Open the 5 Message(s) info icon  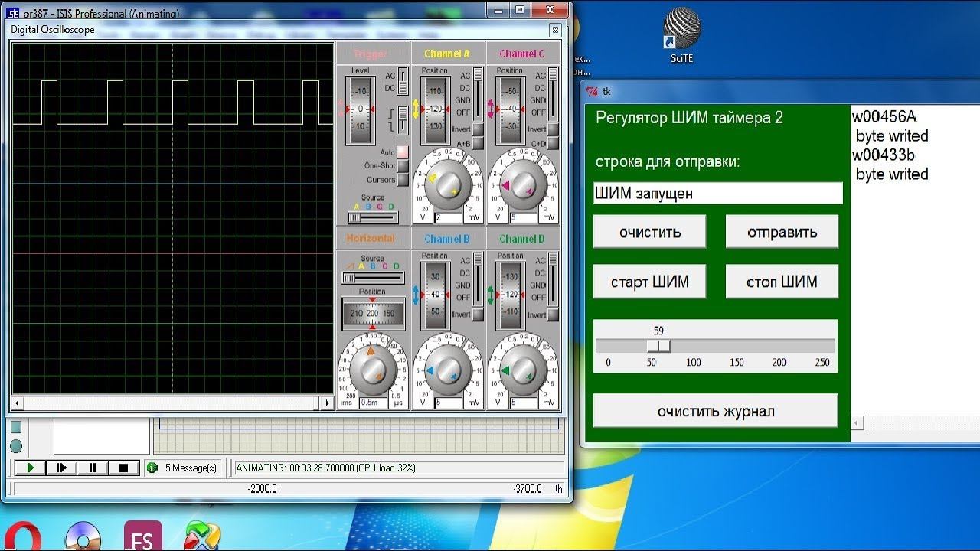click(152, 468)
